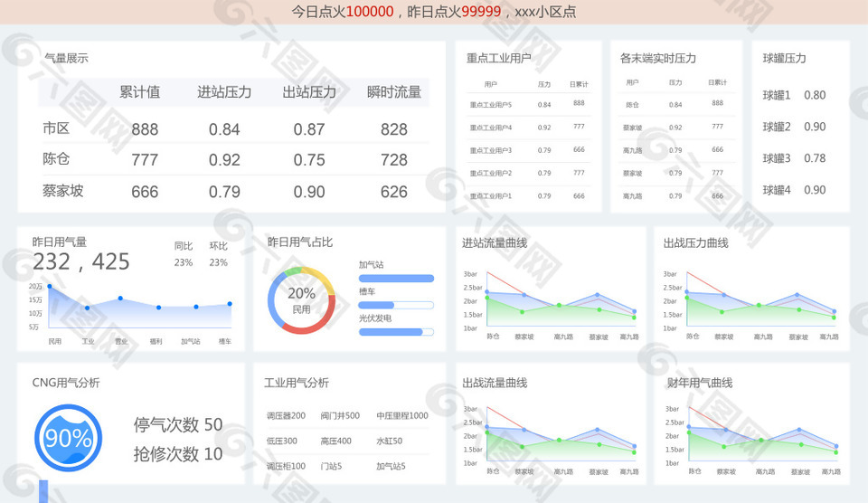
Task: Click the 同比 23% indicator
Action: (x=184, y=254)
